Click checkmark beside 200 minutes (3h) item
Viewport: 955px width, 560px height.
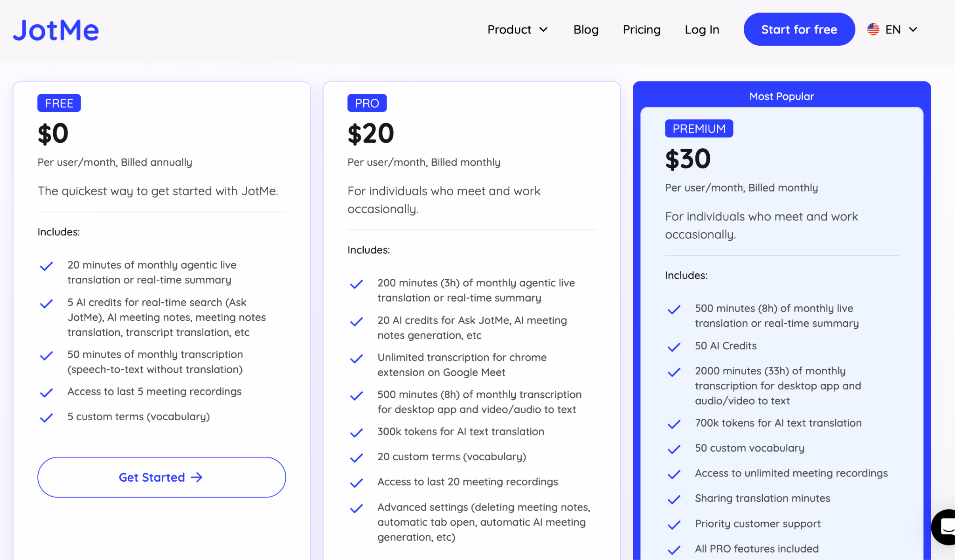356,284
